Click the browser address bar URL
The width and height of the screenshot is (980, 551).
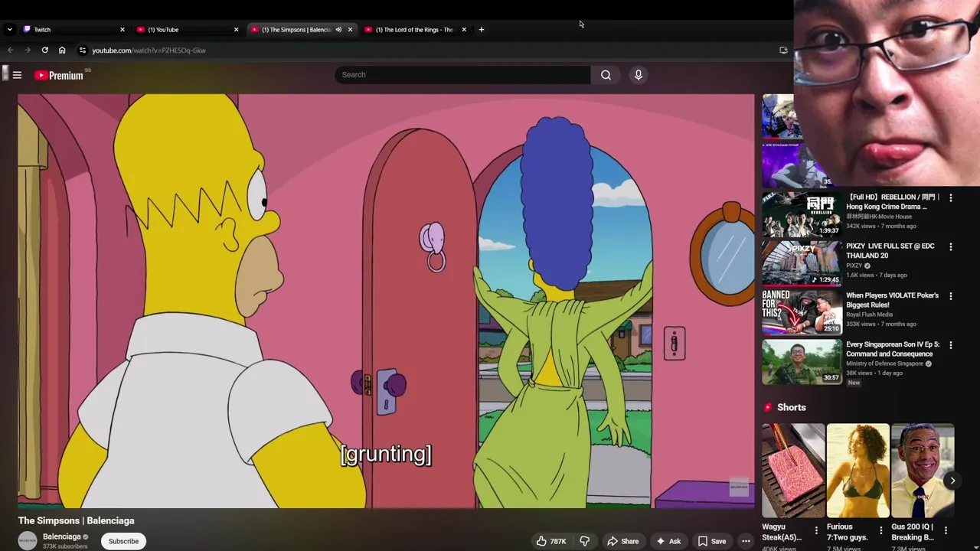coord(149,51)
